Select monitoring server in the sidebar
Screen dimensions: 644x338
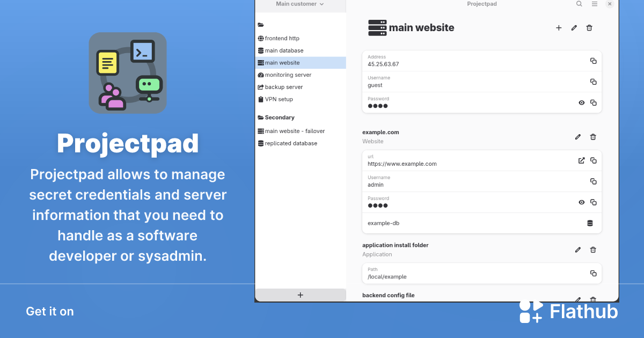pyautogui.click(x=287, y=75)
